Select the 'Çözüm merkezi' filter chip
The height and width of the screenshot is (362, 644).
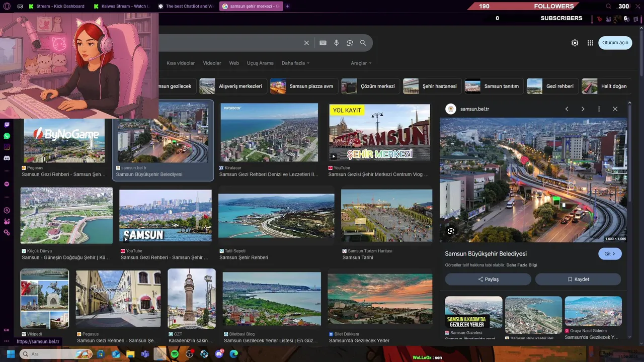coord(370,86)
